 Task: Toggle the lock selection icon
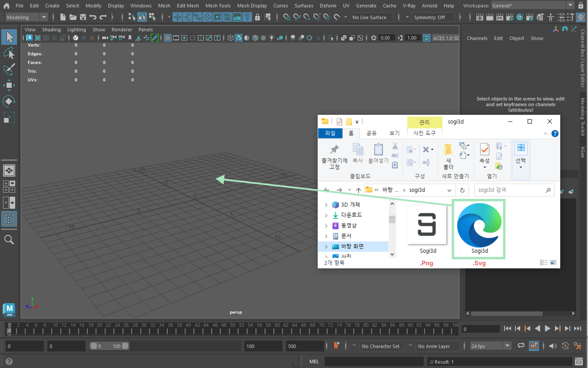pyautogui.click(x=257, y=17)
